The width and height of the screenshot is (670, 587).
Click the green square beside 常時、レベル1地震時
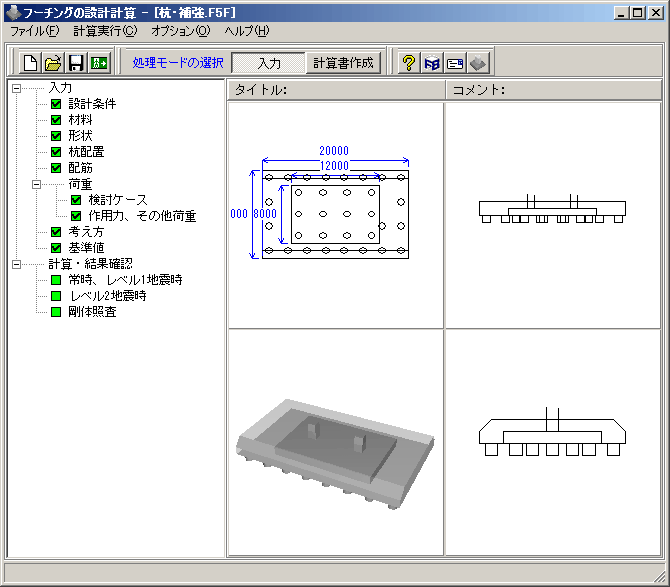pyautogui.click(x=56, y=280)
